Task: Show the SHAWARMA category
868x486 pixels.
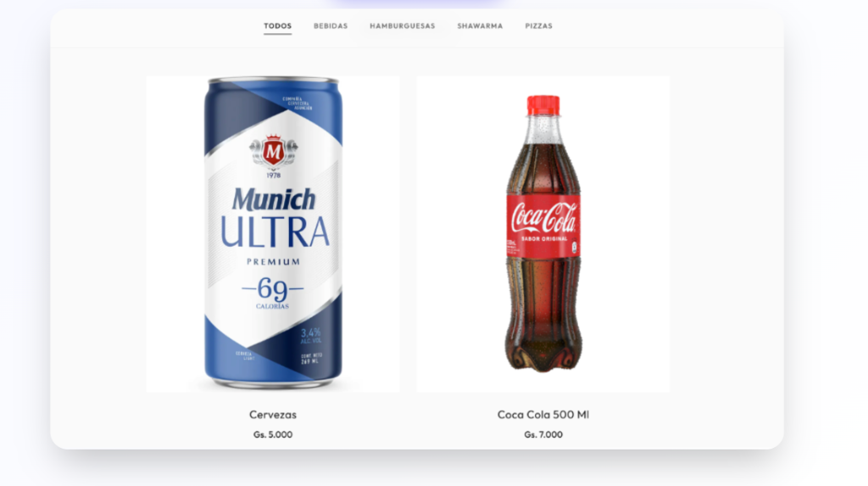Action: [x=480, y=26]
